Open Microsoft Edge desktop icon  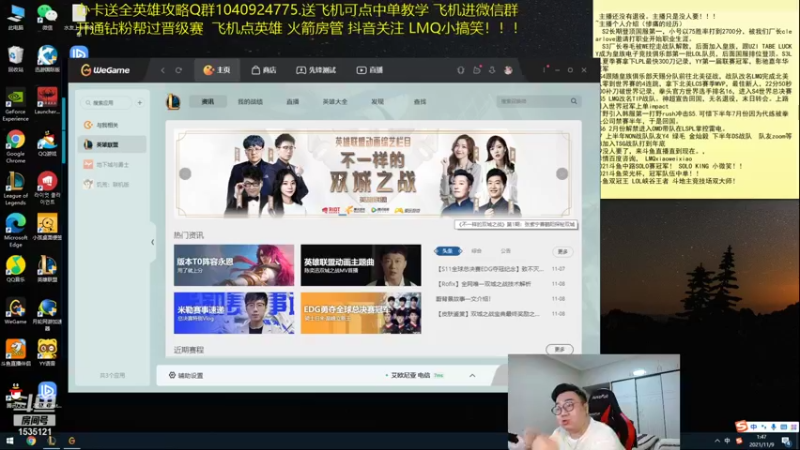pos(15,230)
